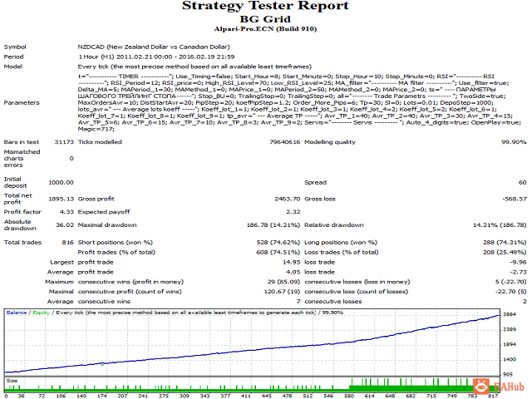Click the 'Period' row label
Screen dimensions: 532x399
tap(13, 57)
